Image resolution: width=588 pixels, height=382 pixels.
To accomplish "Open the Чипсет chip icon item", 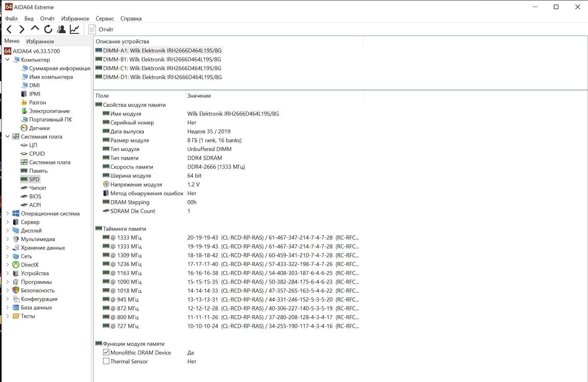I will 24,188.
